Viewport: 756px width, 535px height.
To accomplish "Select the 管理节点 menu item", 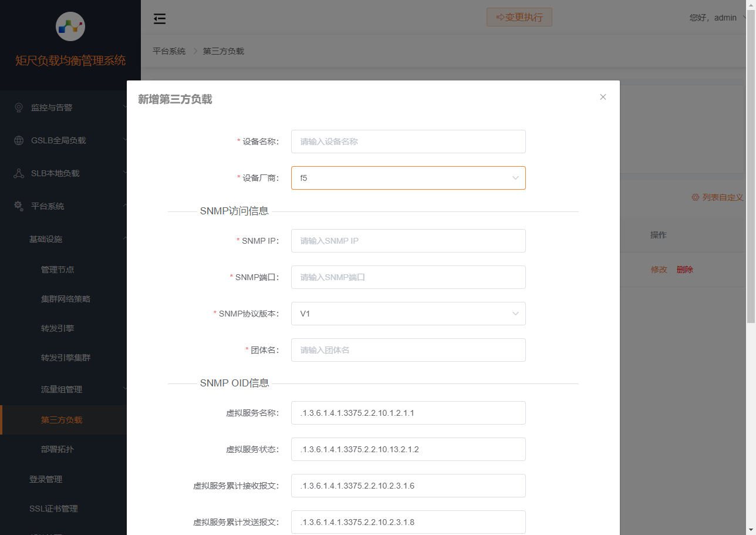I will [x=58, y=270].
